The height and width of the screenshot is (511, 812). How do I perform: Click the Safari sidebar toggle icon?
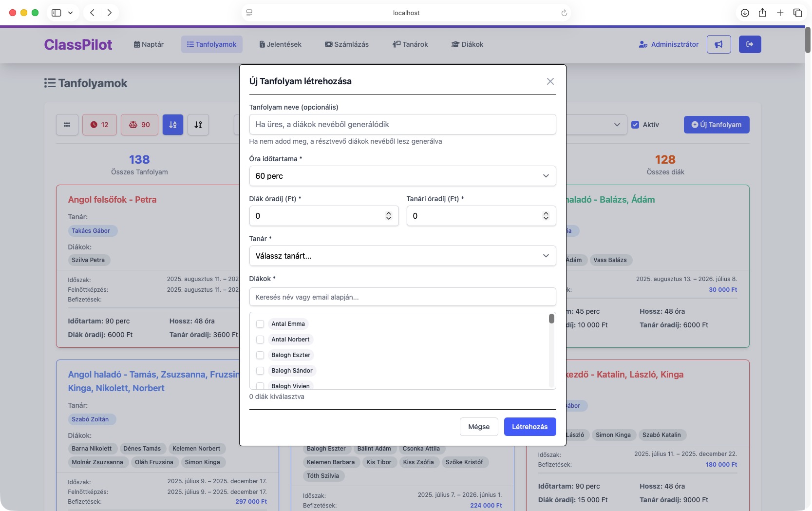click(57, 13)
